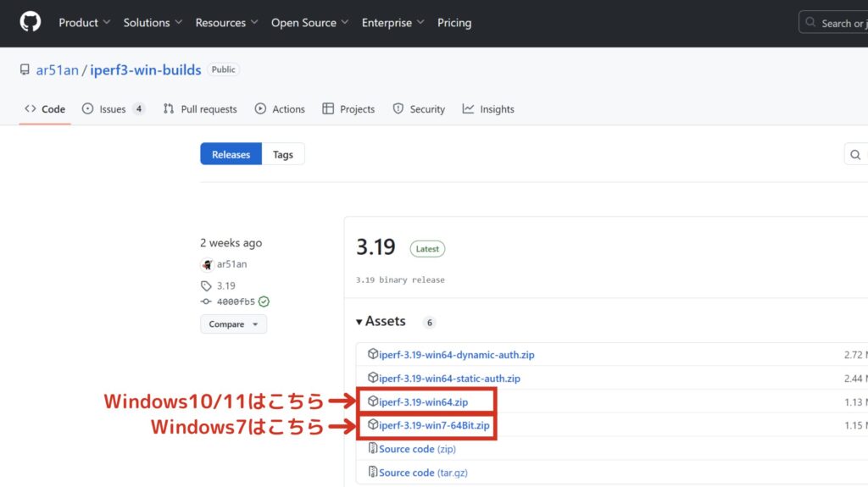Screen dimensions: 868x487
Task: Click the 3.19 binary release description
Action: point(400,280)
